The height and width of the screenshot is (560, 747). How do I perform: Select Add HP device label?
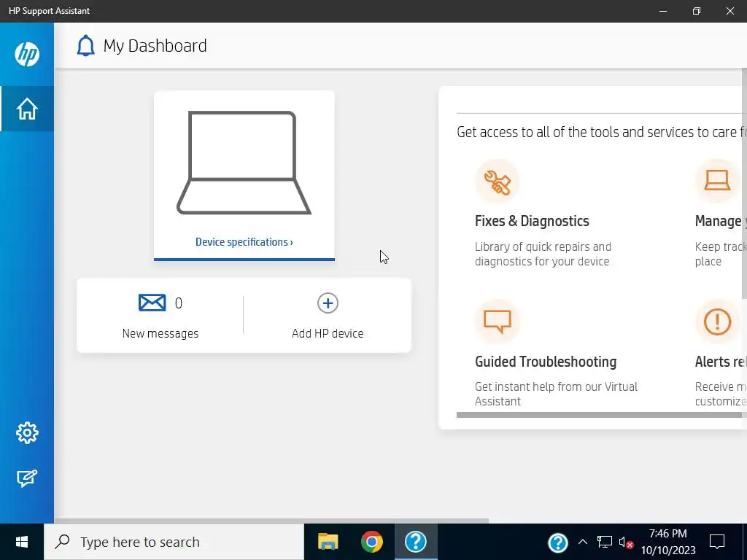[328, 333]
